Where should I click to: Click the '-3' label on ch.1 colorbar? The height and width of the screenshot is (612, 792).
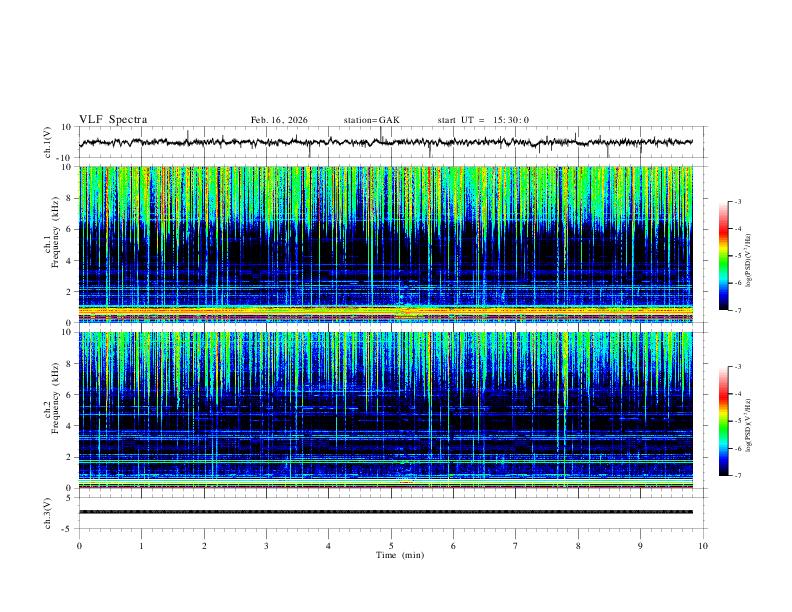pos(737,201)
